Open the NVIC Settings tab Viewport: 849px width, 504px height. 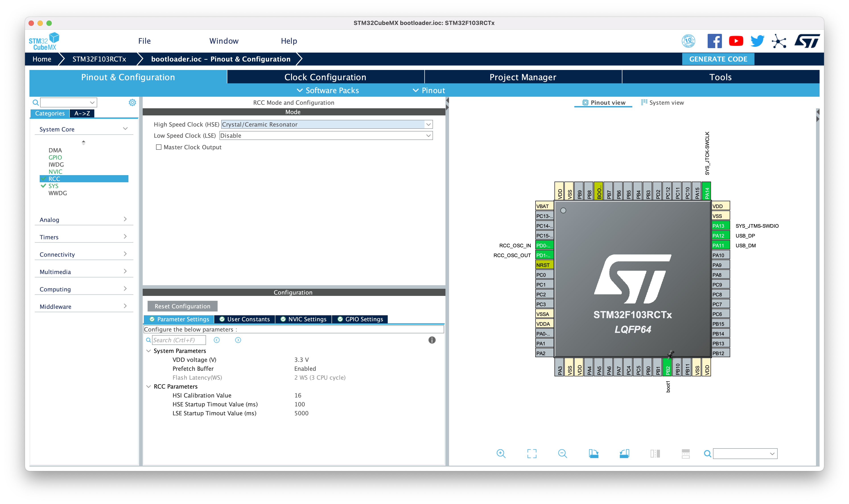[x=303, y=319]
